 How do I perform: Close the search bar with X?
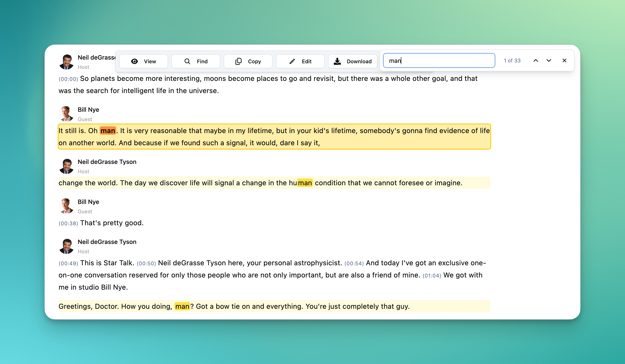[564, 60]
